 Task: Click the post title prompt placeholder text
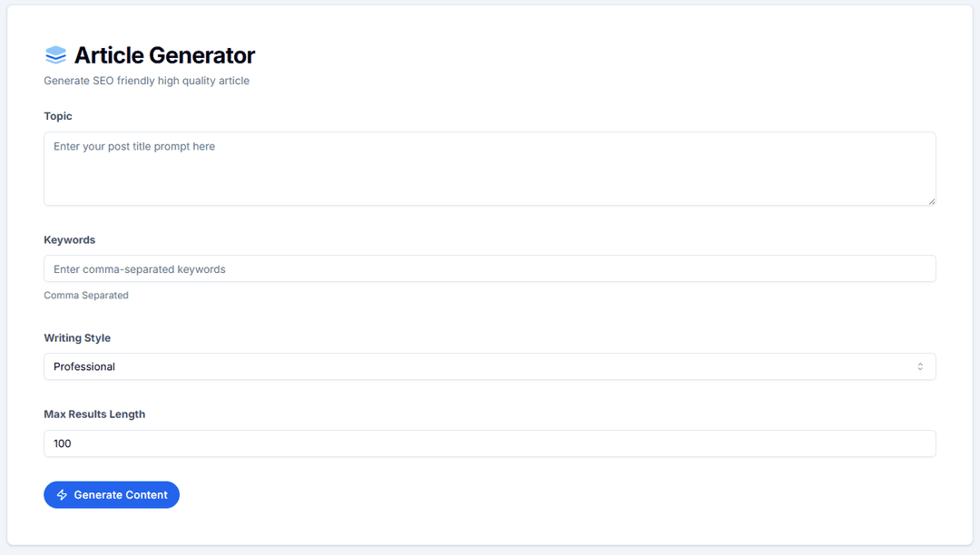(x=134, y=146)
